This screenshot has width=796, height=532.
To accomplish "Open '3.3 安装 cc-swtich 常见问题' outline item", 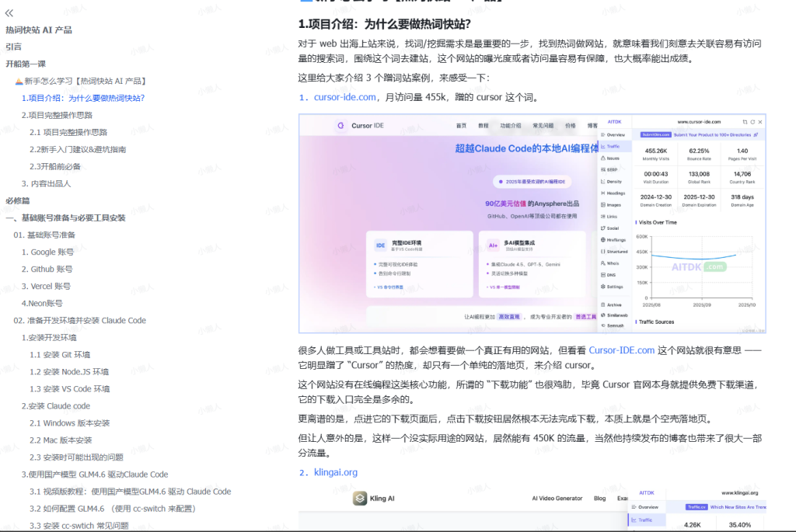I will coord(79,526).
